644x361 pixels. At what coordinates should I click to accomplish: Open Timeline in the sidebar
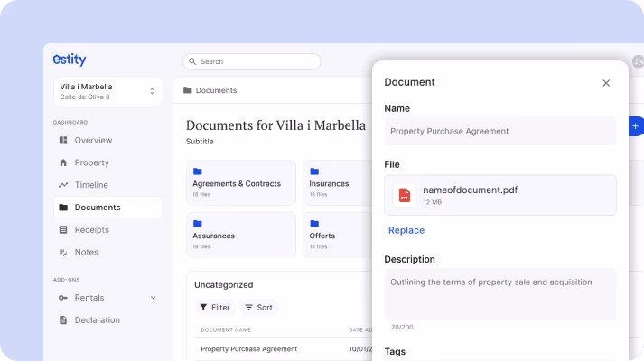click(107, 185)
